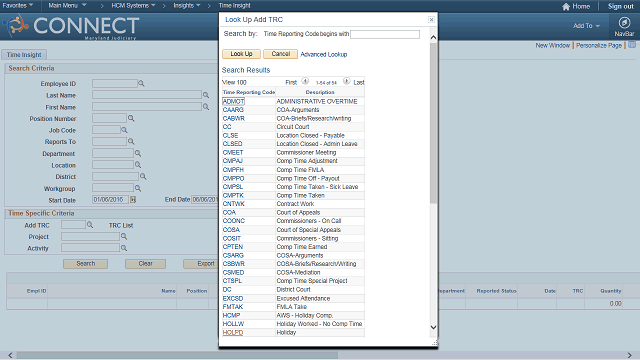Viewport: 640px width, 360px height.
Task: Click the page horizontal scrollbar right arrow
Action: (x=630, y=356)
